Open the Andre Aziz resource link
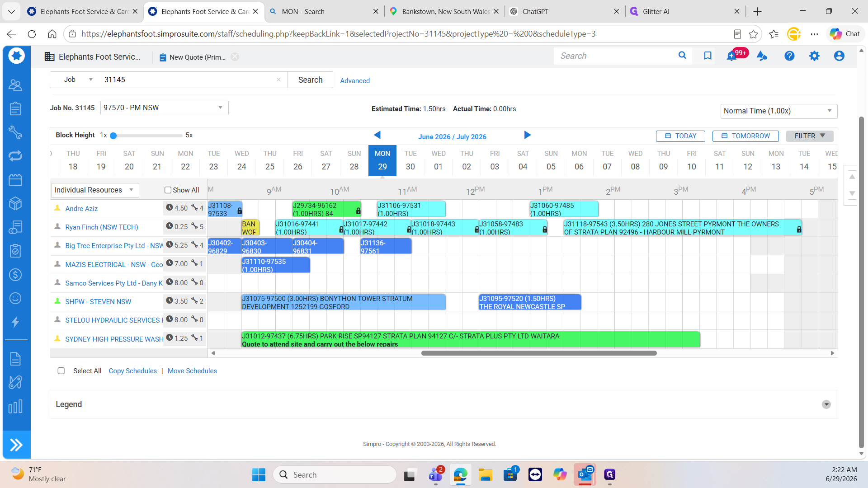Viewport: 868px width, 488px height. 81,208
